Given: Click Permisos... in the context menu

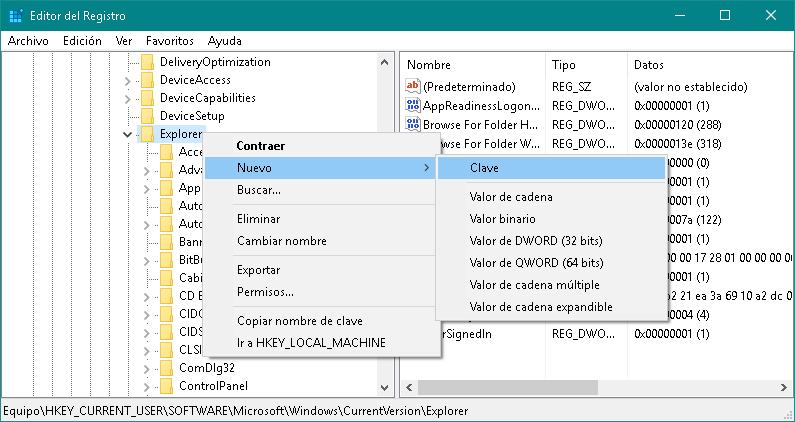Looking at the screenshot, I should point(265,292).
